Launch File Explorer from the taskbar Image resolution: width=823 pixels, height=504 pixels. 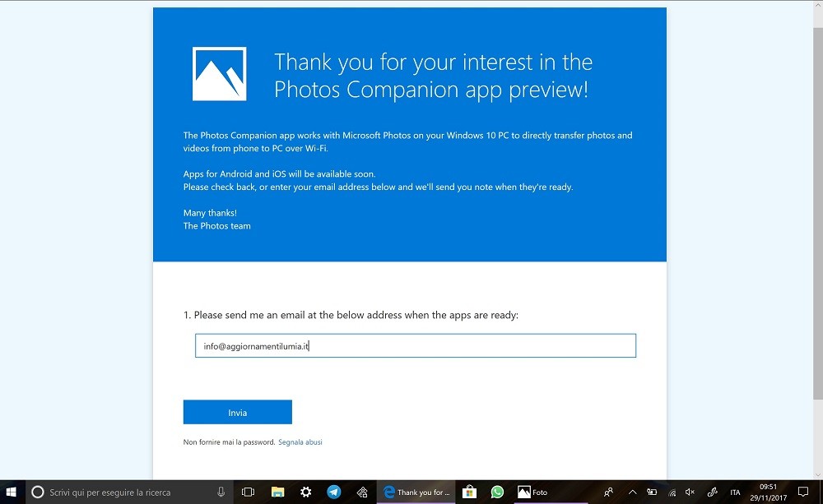click(277, 492)
